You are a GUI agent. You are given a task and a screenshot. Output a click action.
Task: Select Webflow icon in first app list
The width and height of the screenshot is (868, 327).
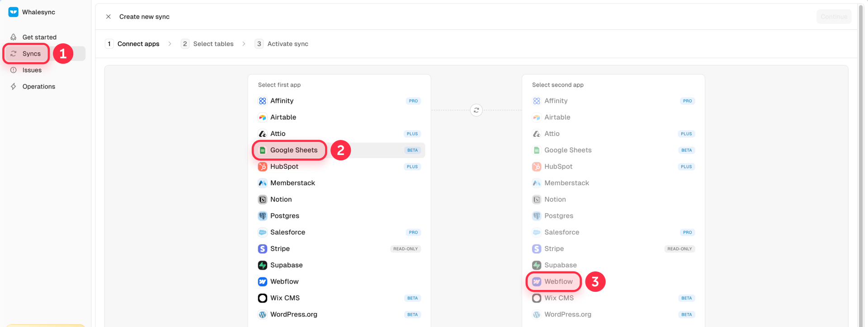pos(263,282)
